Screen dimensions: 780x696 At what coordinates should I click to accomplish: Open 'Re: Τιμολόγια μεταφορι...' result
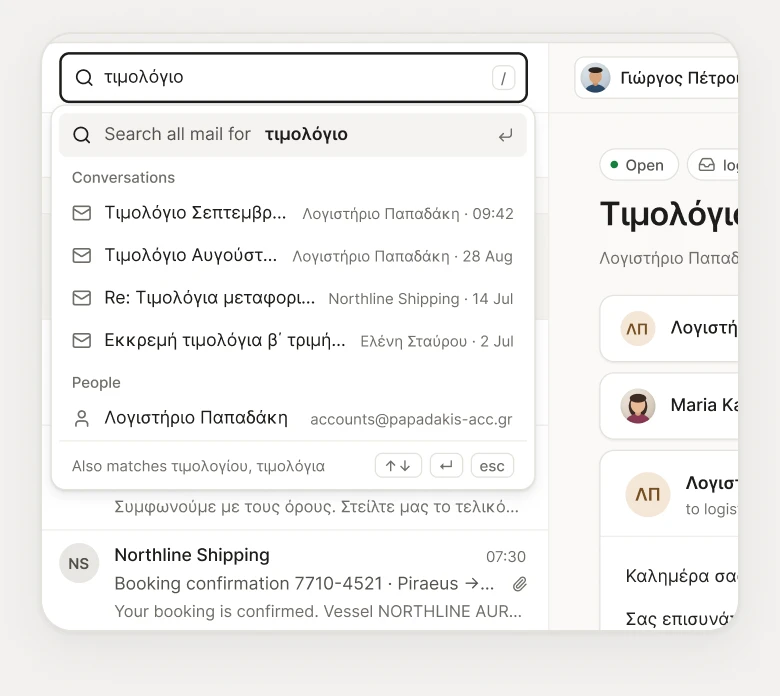292,298
